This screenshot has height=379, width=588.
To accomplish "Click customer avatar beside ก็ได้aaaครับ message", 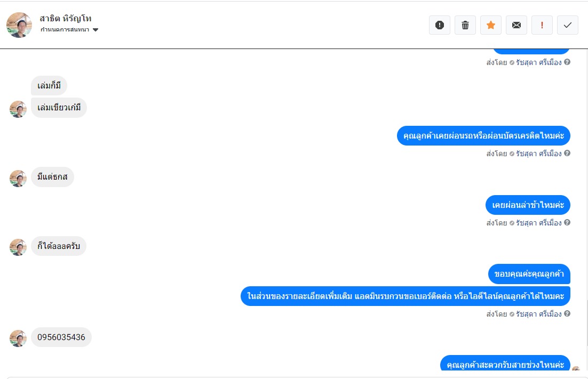I will (18, 247).
